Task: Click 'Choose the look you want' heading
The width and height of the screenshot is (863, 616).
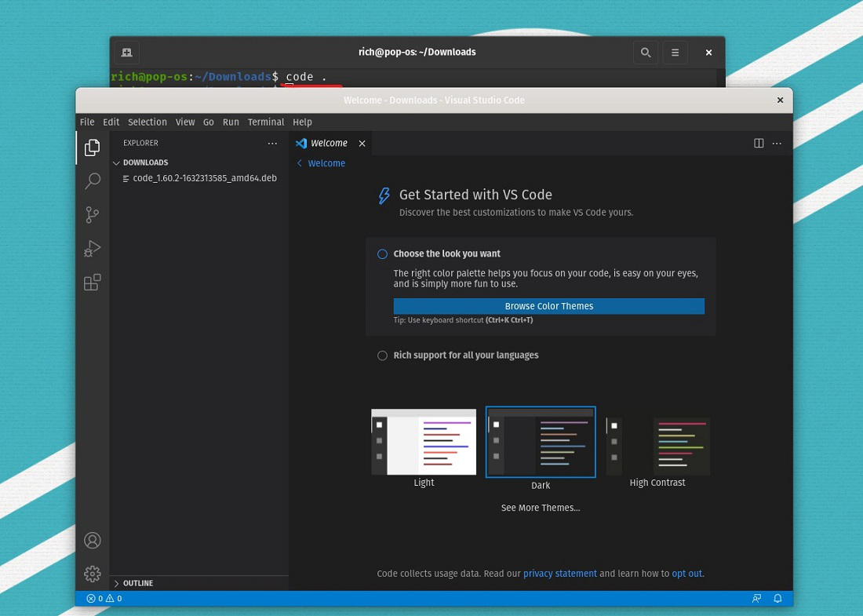Action: 446,253
